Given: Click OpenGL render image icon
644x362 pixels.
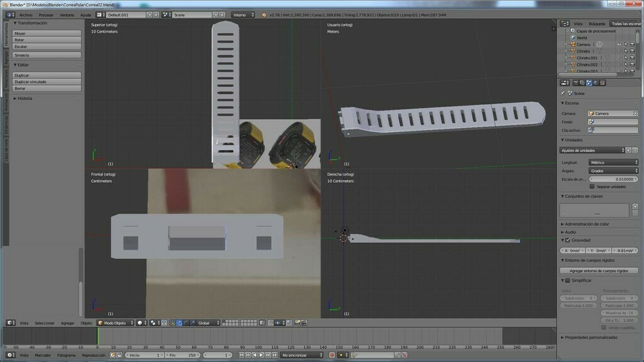Looking at the screenshot, I should [x=297, y=322].
